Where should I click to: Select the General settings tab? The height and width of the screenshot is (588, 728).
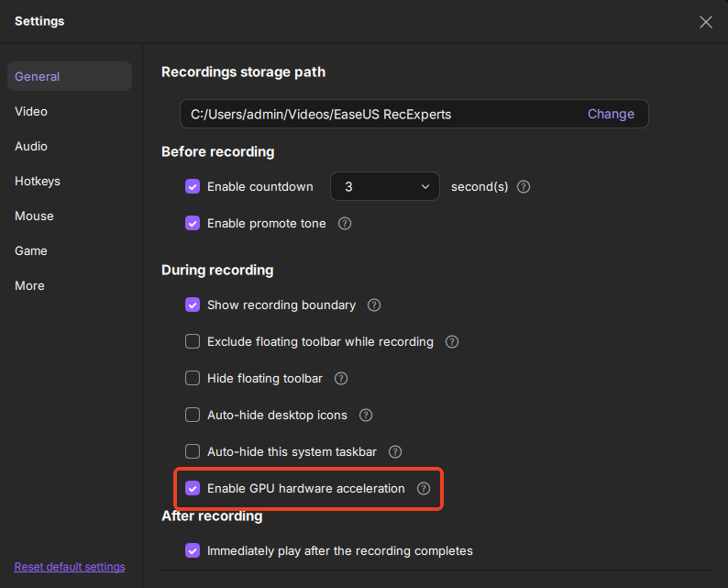point(70,76)
